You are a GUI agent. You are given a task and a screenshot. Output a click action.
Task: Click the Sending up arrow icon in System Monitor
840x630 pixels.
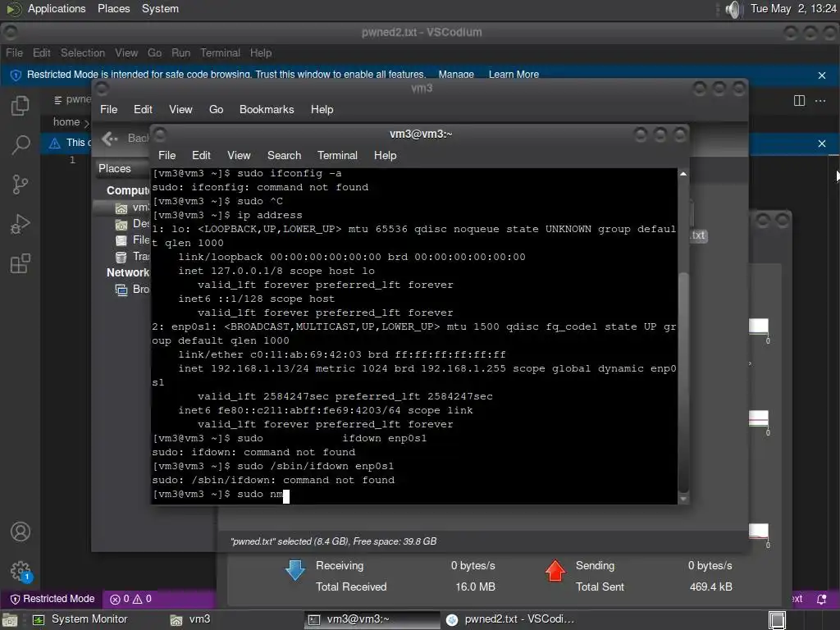coord(555,570)
